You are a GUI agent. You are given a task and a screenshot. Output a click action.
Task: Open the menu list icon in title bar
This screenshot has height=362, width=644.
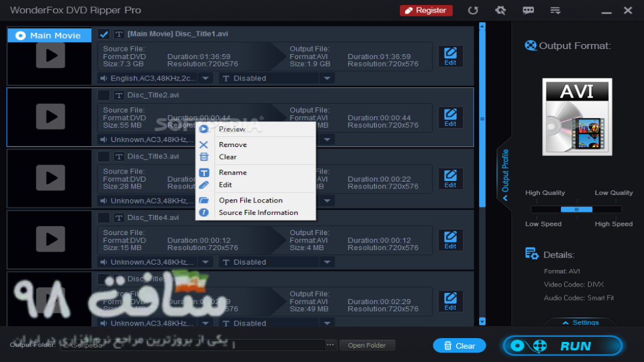pyautogui.click(x=555, y=10)
